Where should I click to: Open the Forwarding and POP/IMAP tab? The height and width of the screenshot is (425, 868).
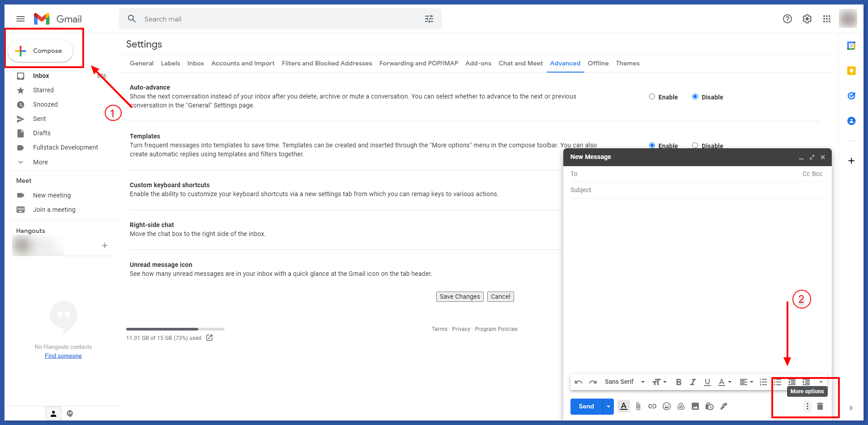[418, 63]
